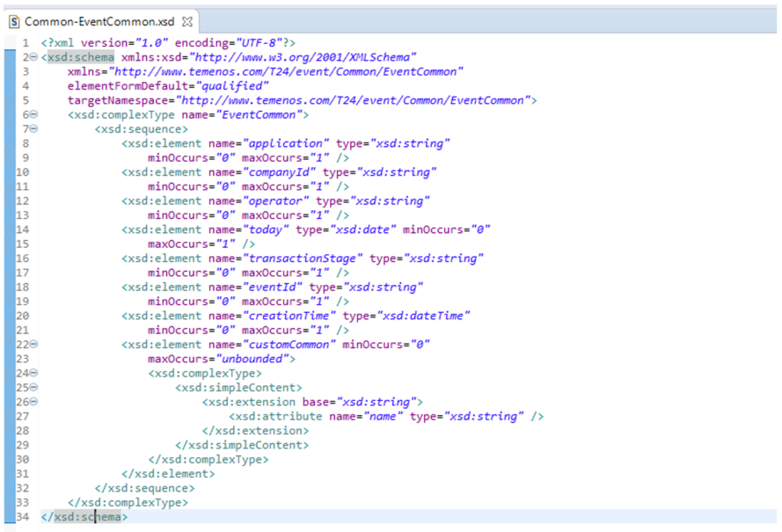Collapse the EventCommon complexType fold on line 6

tap(33, 115)
